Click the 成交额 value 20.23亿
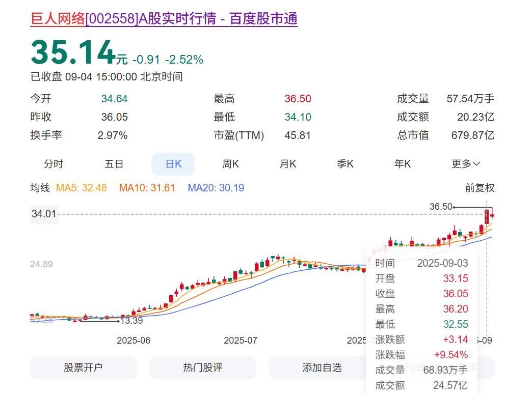This screenshot has width=532, height=394. click(475, 117)
